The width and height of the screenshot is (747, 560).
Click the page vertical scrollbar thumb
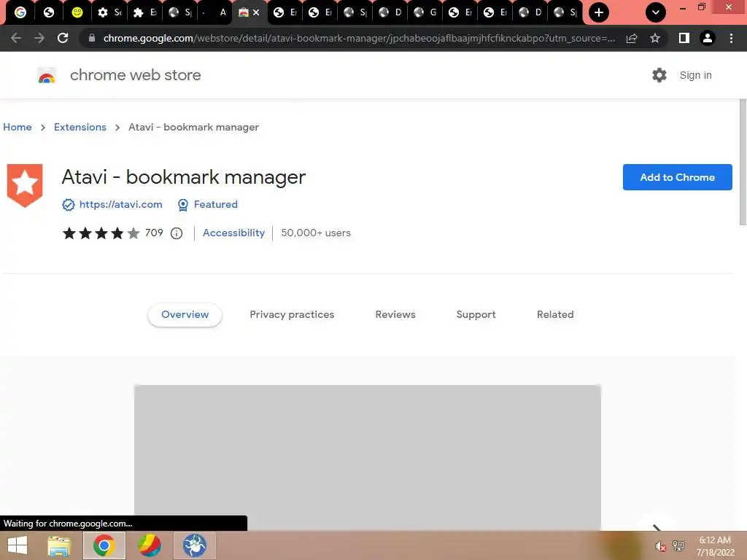743,162
